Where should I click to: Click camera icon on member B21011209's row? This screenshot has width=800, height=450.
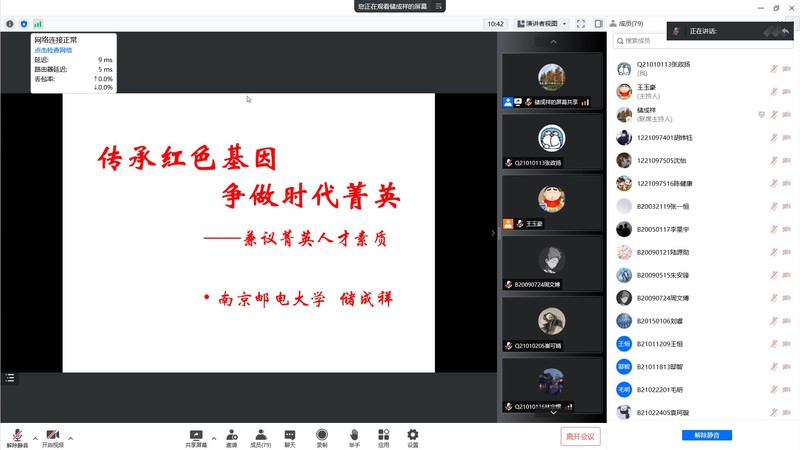tap(786, 344)
